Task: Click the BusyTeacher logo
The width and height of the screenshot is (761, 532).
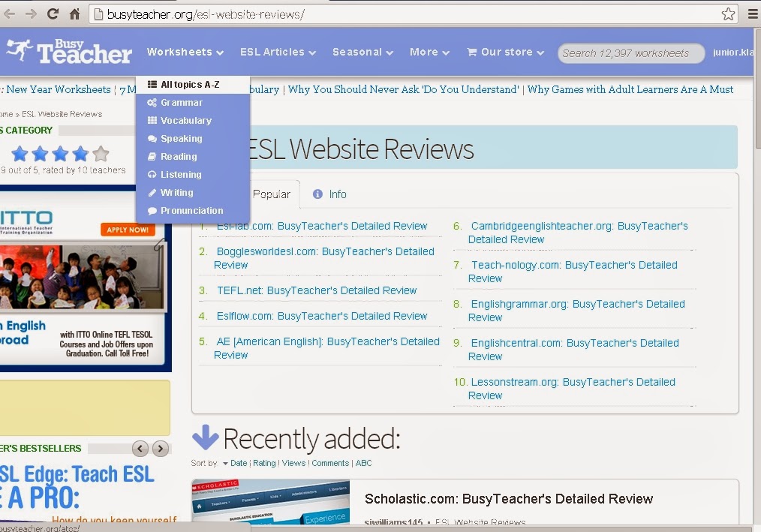Action: tap(69, 52)
